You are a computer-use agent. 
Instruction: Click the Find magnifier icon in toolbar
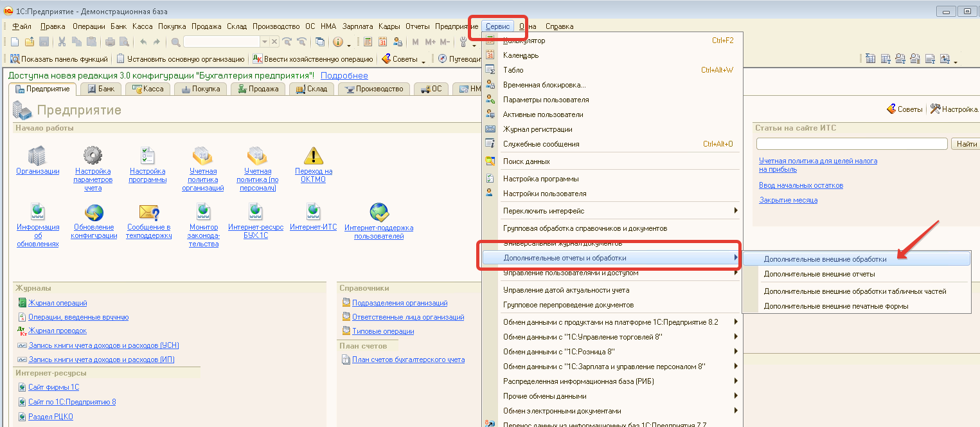pos(175,42)
